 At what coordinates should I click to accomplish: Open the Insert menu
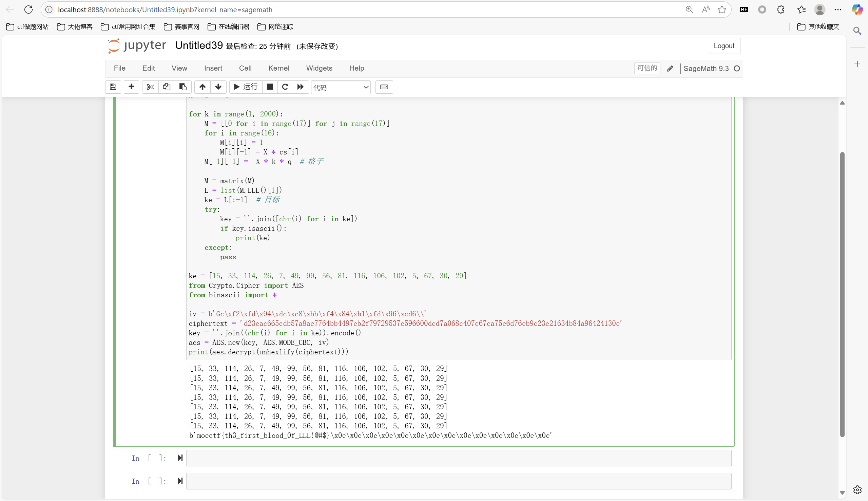[x=213, y=68]
